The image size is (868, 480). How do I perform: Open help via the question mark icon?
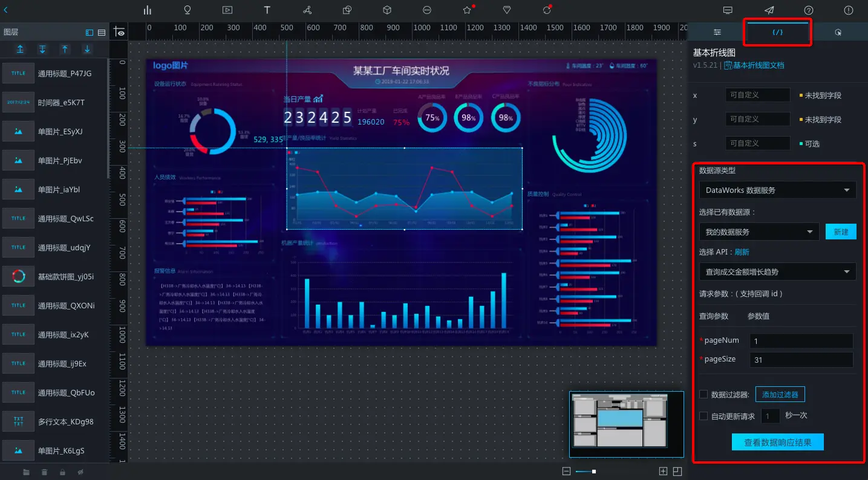tap(809, 10)
